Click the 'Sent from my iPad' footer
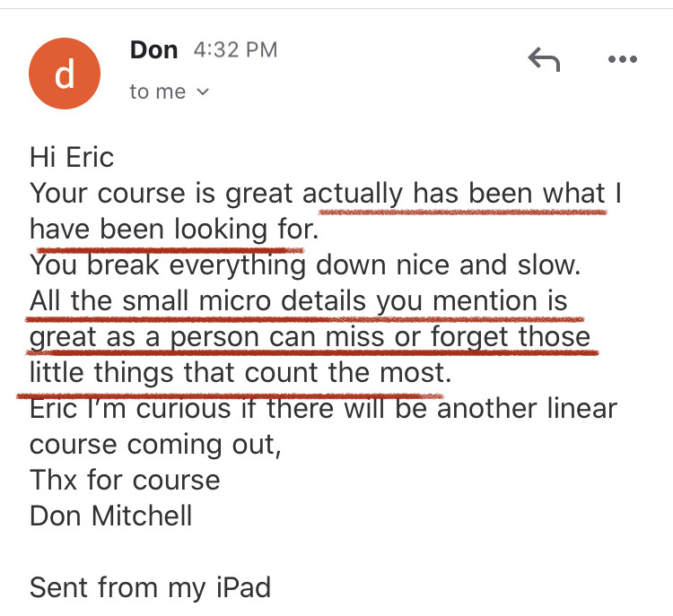 150,587
